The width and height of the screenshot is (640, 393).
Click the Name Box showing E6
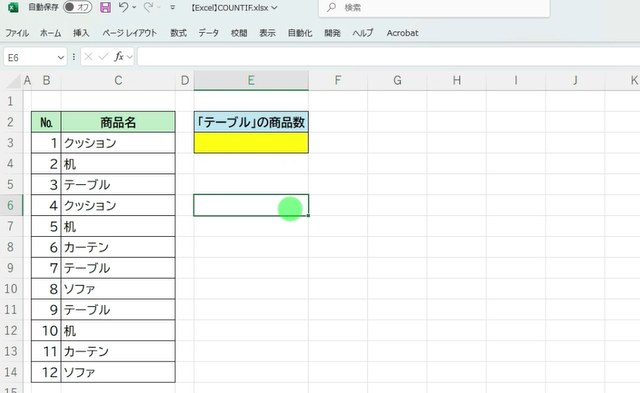(x=30, y=57)
